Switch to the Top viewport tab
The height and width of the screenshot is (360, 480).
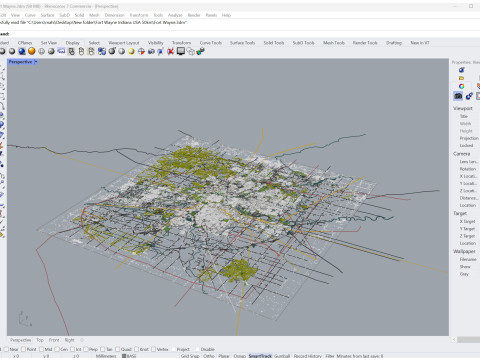[x=40, y=340]
